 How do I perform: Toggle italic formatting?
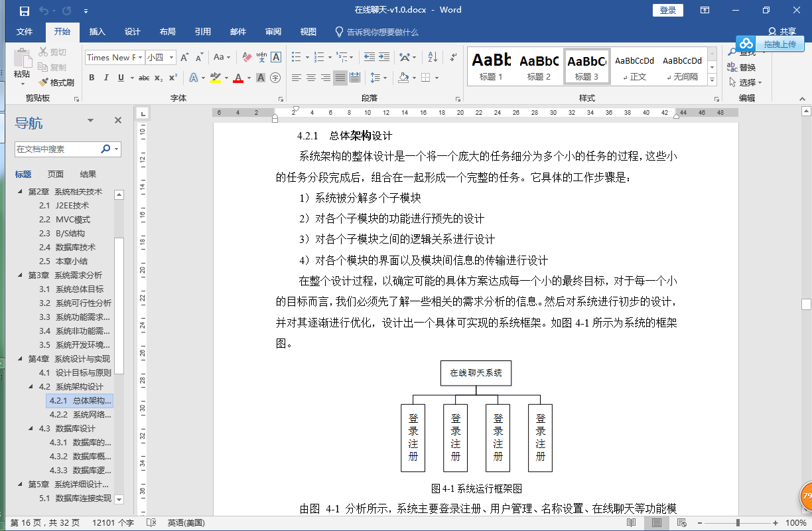106,78
